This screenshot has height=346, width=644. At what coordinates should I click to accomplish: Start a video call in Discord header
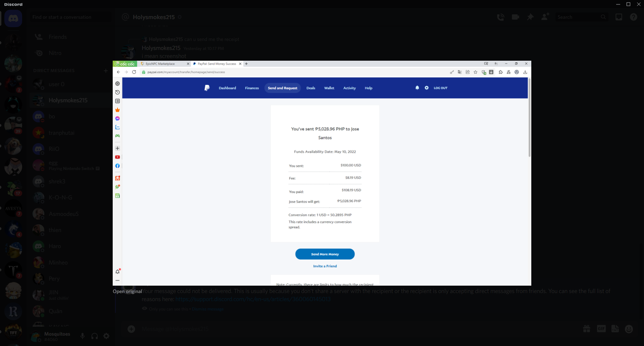tap(515, 17)
